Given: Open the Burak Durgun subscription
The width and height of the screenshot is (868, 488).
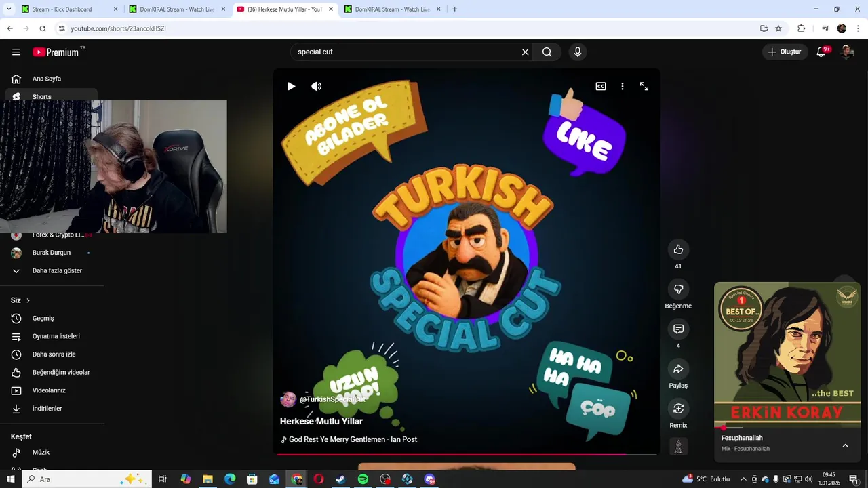Looking at the screenshot, I should click(x=52, y=253).
